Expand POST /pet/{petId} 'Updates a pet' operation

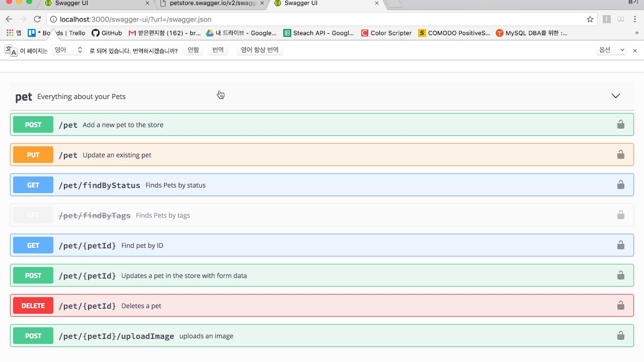pos(322,275)
